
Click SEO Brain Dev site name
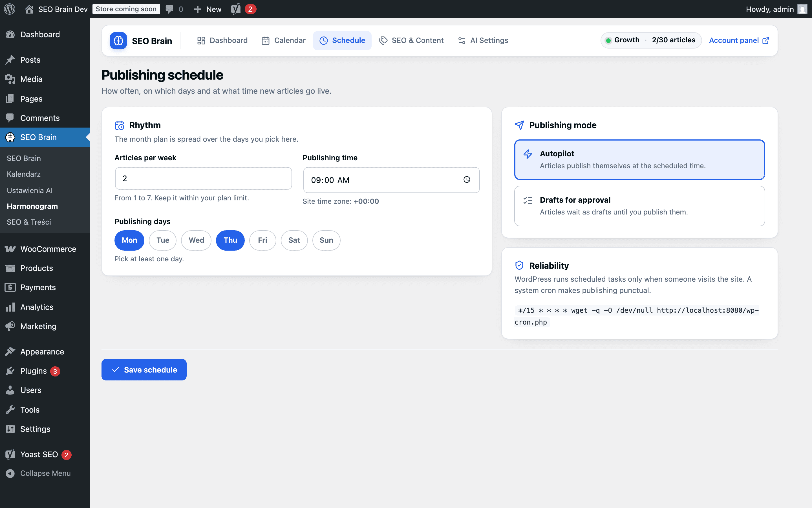[63, 9]
